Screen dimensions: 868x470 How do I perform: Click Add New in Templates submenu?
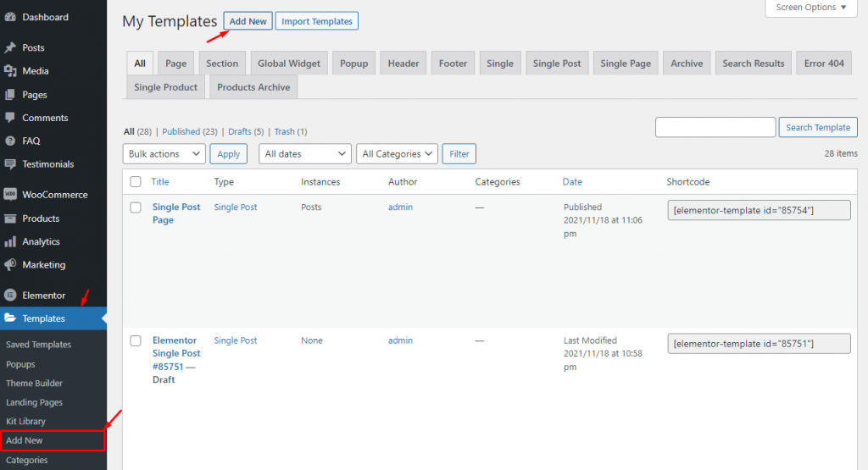[x=25, y=440]
